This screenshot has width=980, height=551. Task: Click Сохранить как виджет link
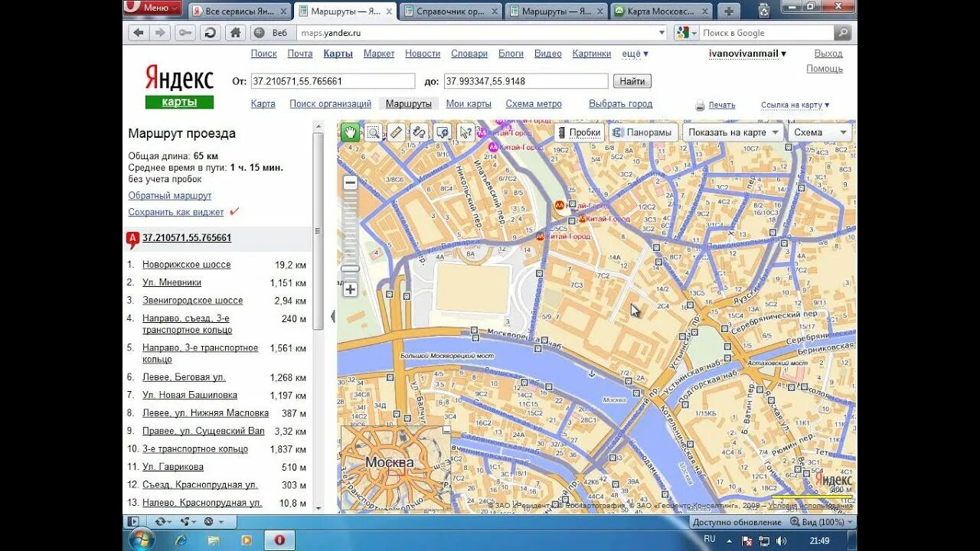(x=176, y=212)
